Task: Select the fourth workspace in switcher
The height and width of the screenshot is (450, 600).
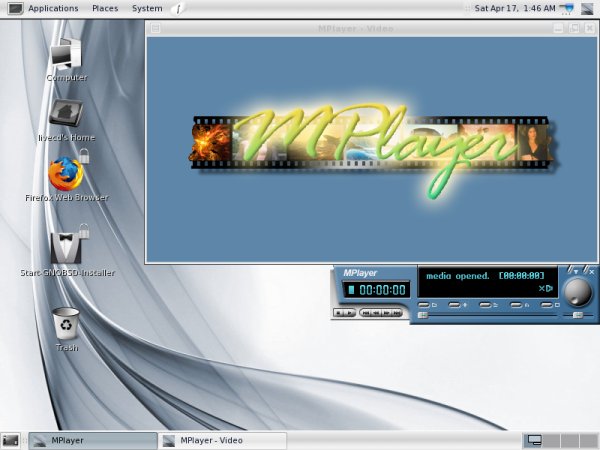Action: coord(589,440)
